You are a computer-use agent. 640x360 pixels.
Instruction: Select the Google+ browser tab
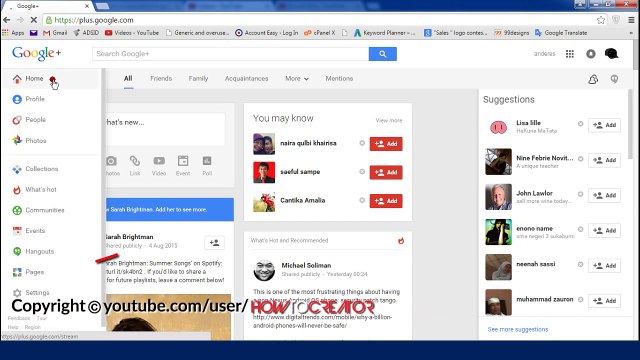point(48,6)
